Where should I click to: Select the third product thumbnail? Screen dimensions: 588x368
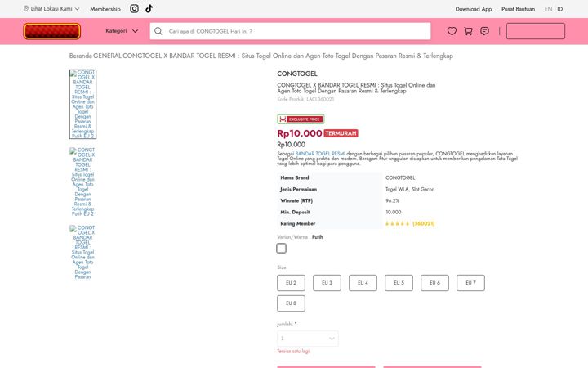(82, 253)
